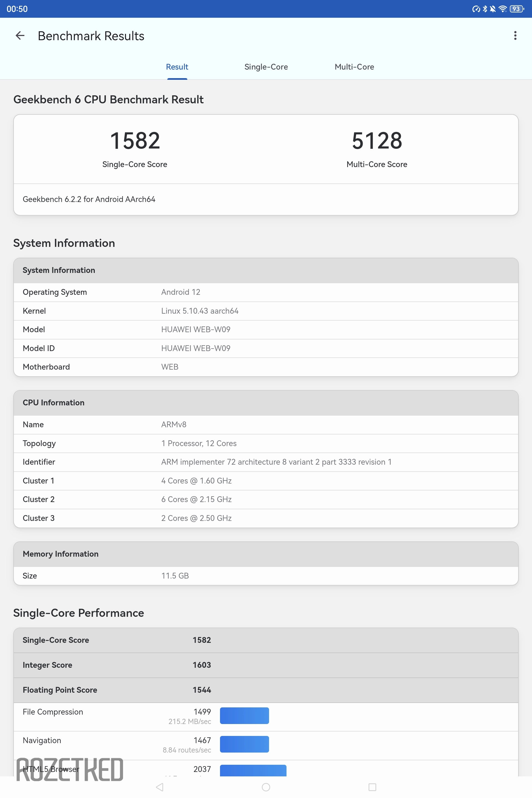Tap the File Compression 215.2 MB/sec value

coord(190,721)
